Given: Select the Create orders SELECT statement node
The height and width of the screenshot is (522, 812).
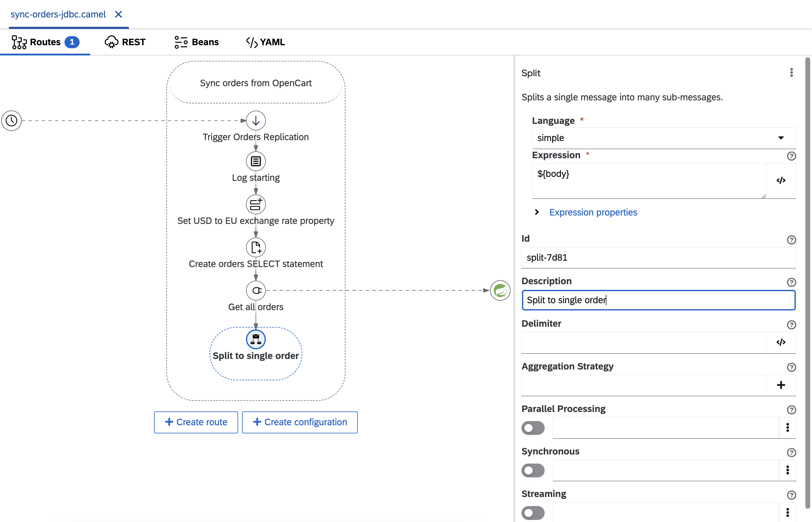Looking at the screenshot, I should (256, 247).
